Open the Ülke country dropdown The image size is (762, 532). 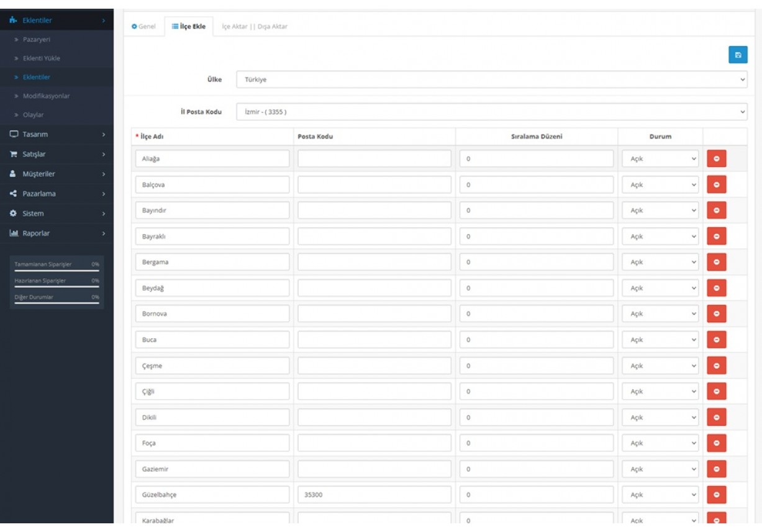pos(491,79)
